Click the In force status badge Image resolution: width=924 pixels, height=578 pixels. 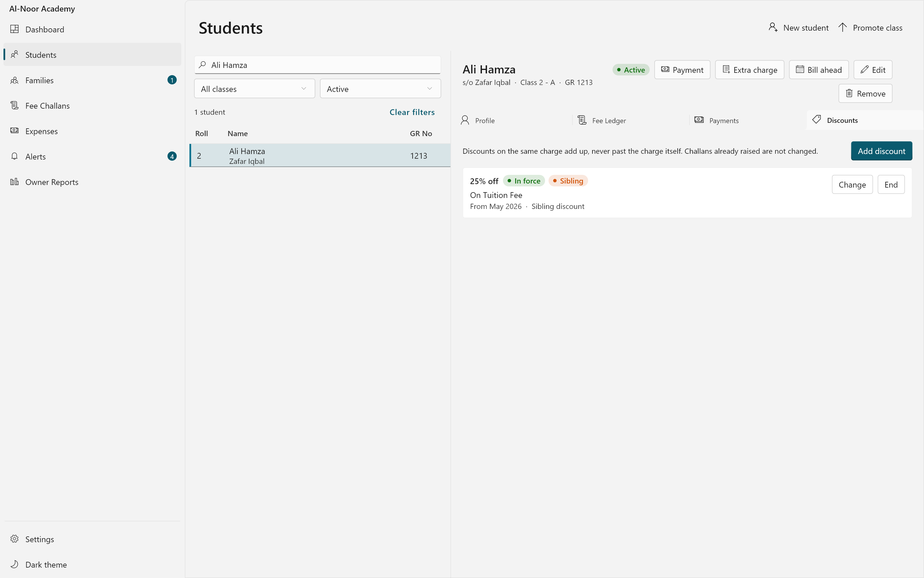tap(524, 181)
